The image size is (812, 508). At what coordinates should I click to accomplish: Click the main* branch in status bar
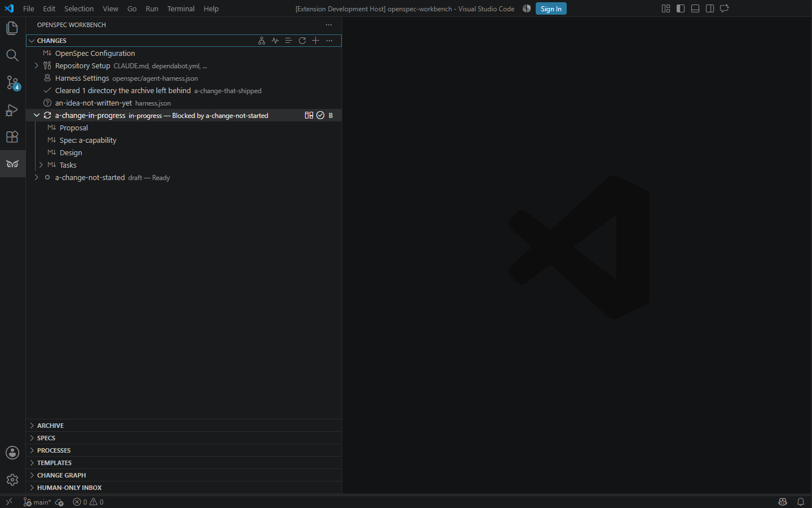pos(37,502)
